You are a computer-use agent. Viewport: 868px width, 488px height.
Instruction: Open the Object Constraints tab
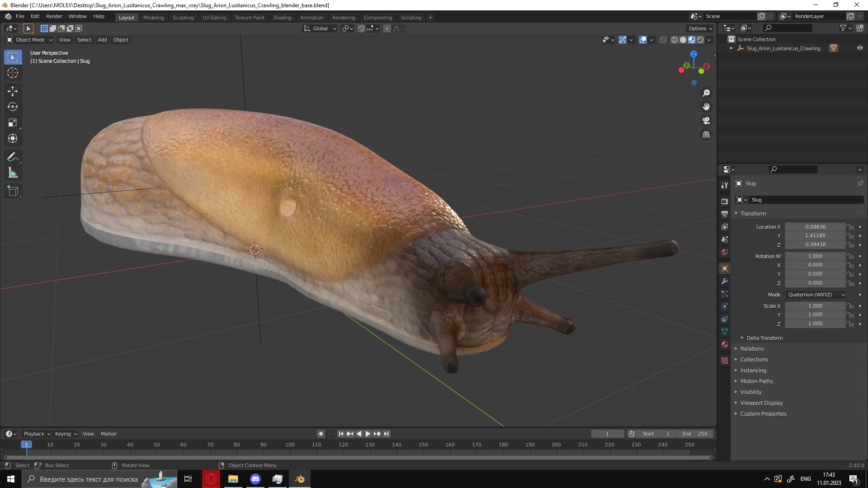[x=725, y=319]
